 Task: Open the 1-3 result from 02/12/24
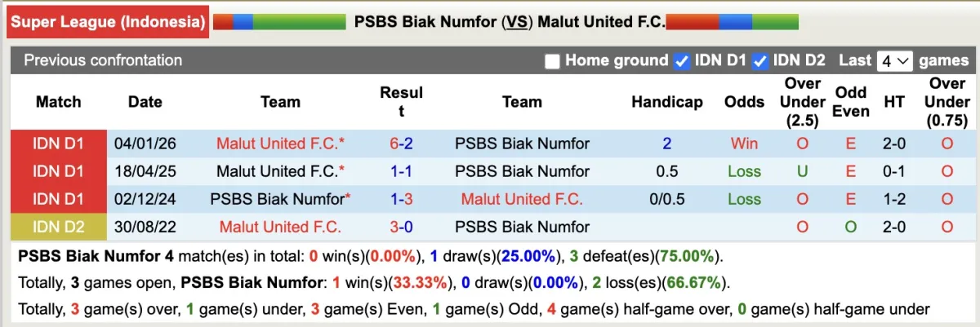[401, 199]
